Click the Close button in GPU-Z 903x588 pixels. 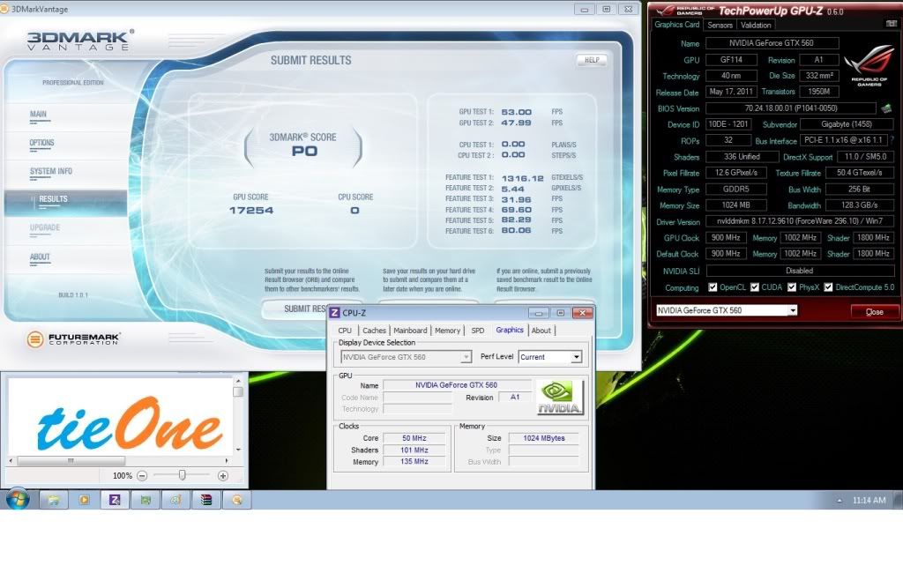click(874, 311)
